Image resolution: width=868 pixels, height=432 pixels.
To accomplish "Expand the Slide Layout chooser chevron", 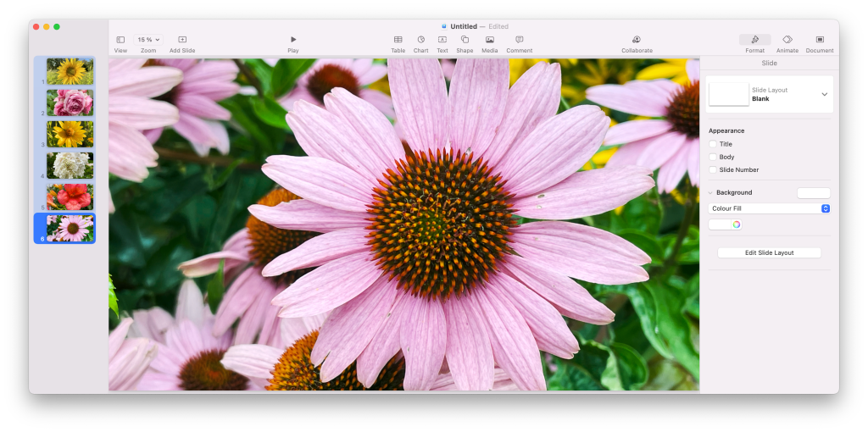I will coord(824,95).
